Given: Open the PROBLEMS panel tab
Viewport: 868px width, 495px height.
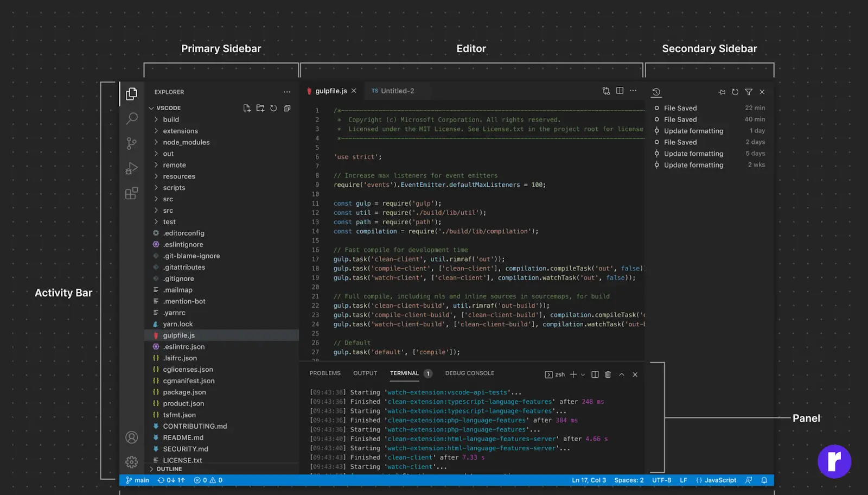Looking at the screenshot, I should (x=325, y=373).
